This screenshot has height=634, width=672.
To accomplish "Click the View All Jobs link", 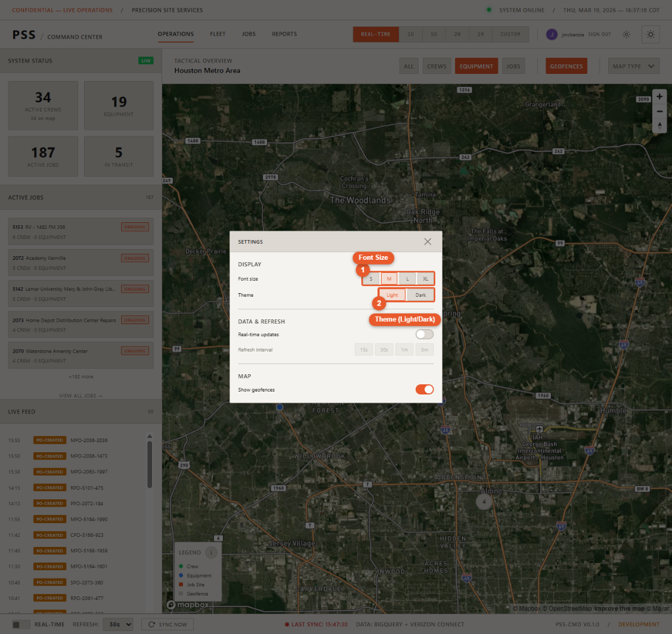I will (x=80, y=396).
